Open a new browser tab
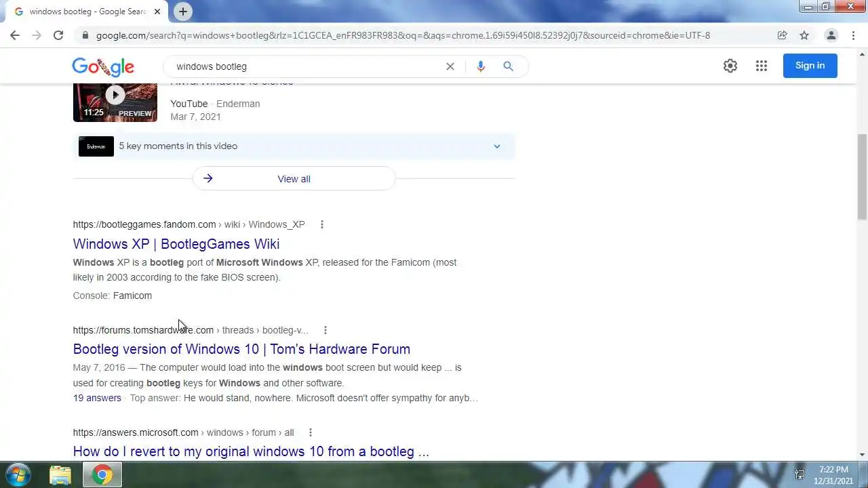The height and width of the screenshot is (488, 868). click(182, 12)
